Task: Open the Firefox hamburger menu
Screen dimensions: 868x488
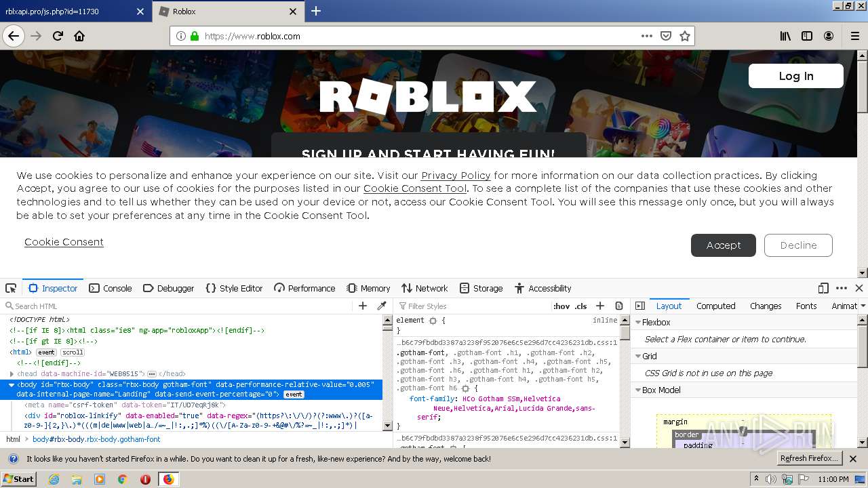Action: (x=854, y=36)
